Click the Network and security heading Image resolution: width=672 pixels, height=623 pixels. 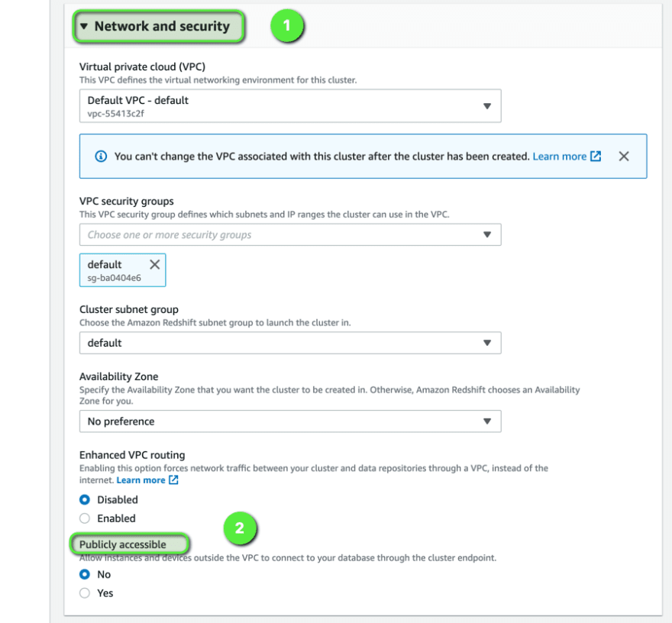tap(162, 26)
